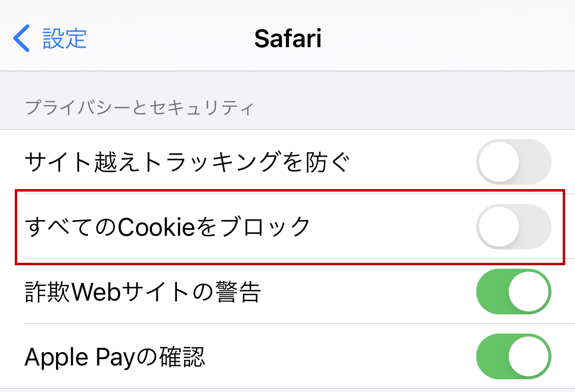The width and height of the screenshot is (575, 392).
Task: Turn on the すべてのCookieをブロック switch
Action: point(514,226)
